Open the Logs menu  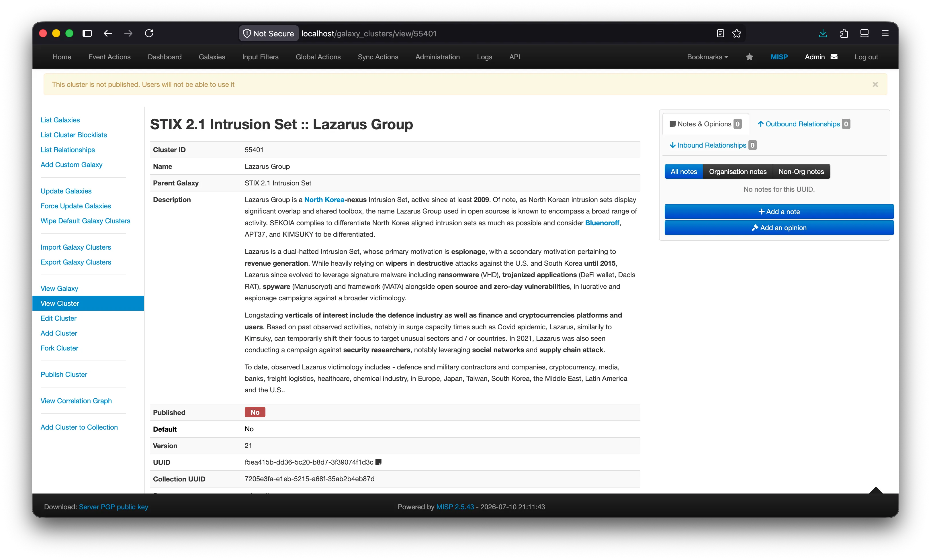click(484, 57)
